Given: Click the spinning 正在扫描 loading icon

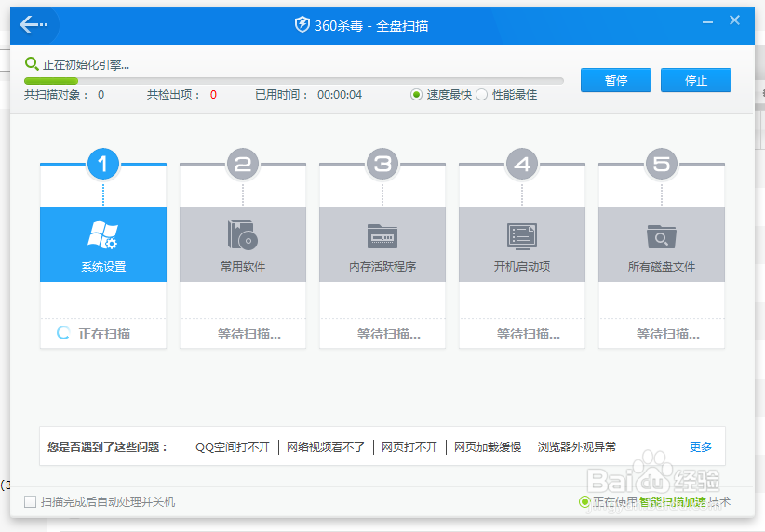Looking at the screenshot, I should (x=63, y=333).
